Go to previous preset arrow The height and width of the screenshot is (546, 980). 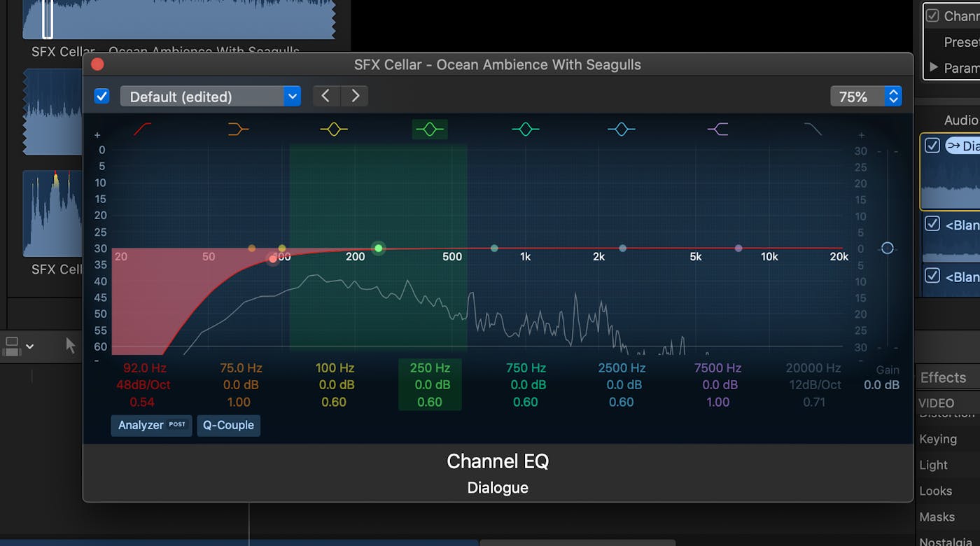point(326,96)
